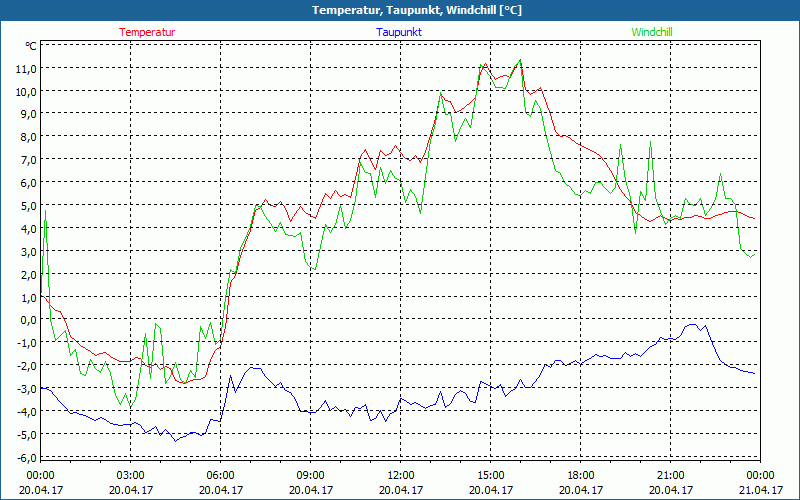
Task: Click the 8,0 y-axis value
Action: [28, 136]
